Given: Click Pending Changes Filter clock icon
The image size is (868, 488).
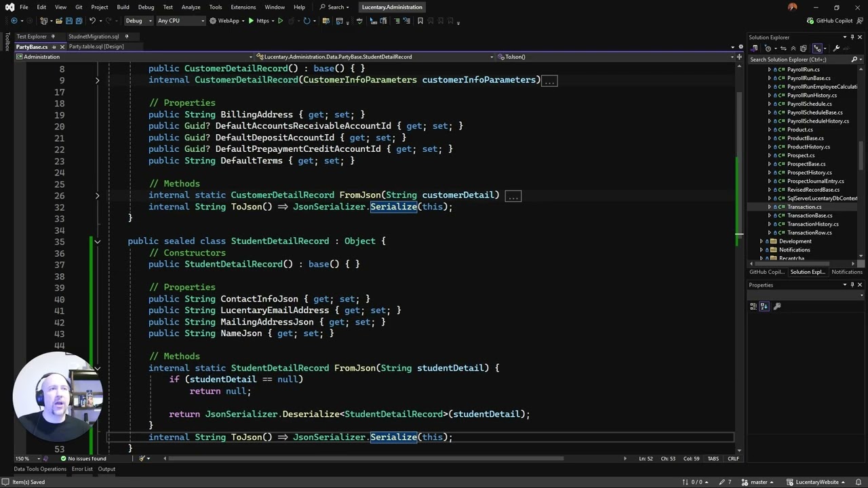Looking at the screenshot, I should click(x=768, y=48).
